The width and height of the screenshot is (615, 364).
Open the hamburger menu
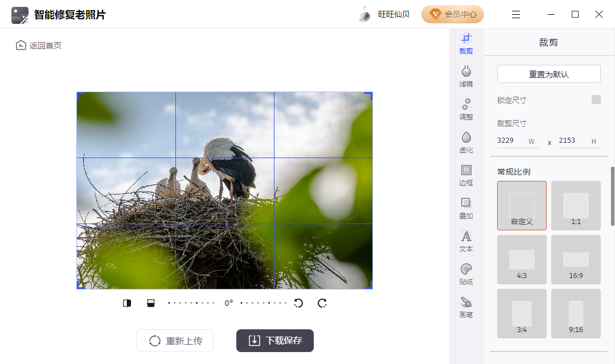click(515, 14)
